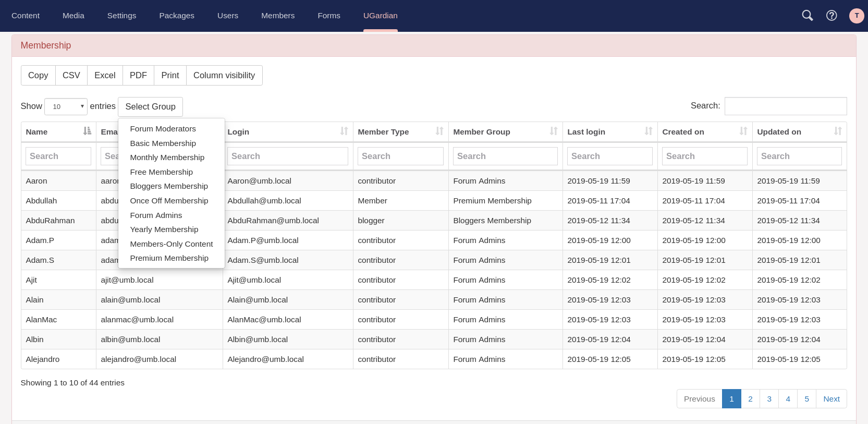Viewport: 868px width, 424px height.
Task: Open the Show entries count dropdown
Action: pyautogui.click(x=66, y=106)
